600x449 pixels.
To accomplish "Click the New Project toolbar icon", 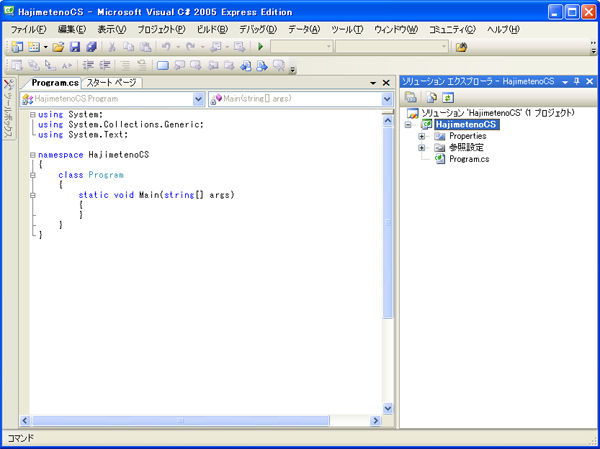I will click(x=17, y=47).
